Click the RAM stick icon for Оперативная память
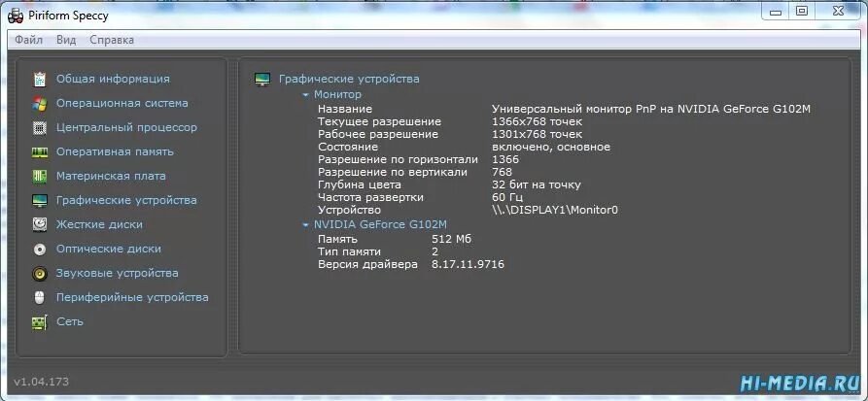868x401 pixels. tap(39, 152)
